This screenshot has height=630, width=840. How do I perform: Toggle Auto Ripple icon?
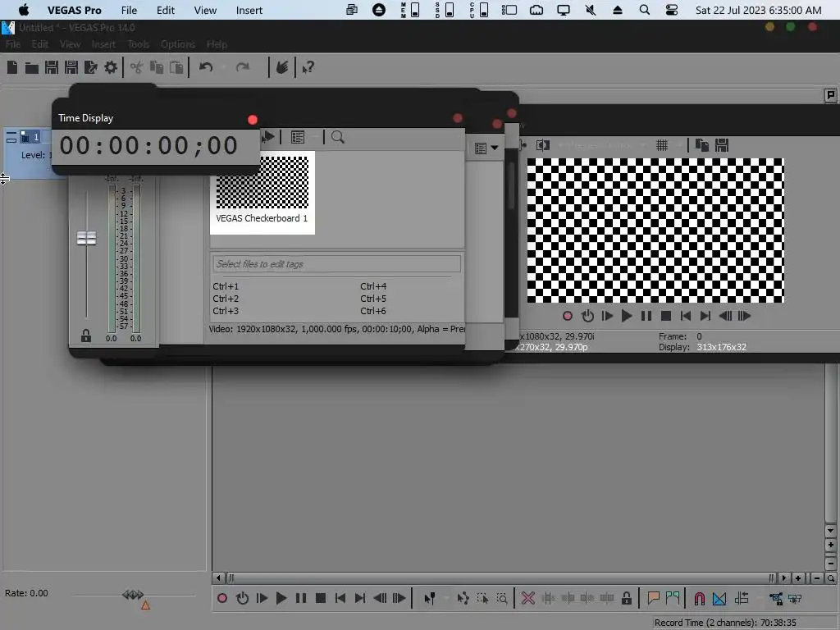742,598
